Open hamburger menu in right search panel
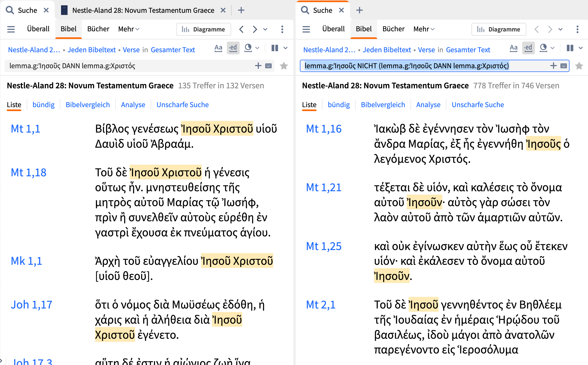This screenshot has height=365, width=588. pyautogui.click(x=306, y=29)
